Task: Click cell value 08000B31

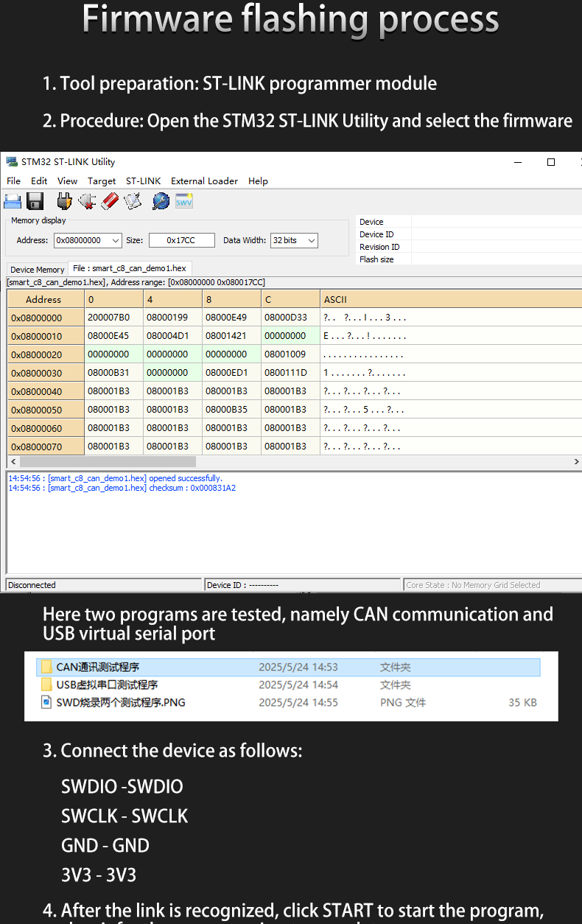Action: tap(113, 373)
